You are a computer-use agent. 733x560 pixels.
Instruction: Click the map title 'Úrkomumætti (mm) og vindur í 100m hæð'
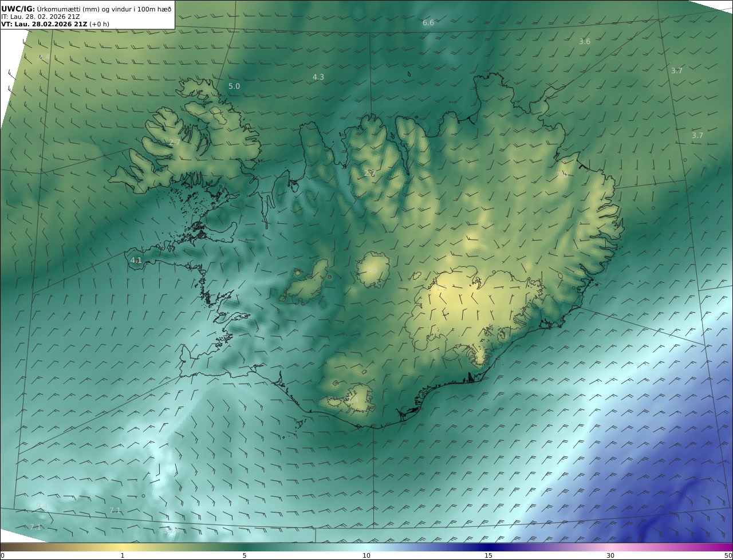tap(104, 9)
